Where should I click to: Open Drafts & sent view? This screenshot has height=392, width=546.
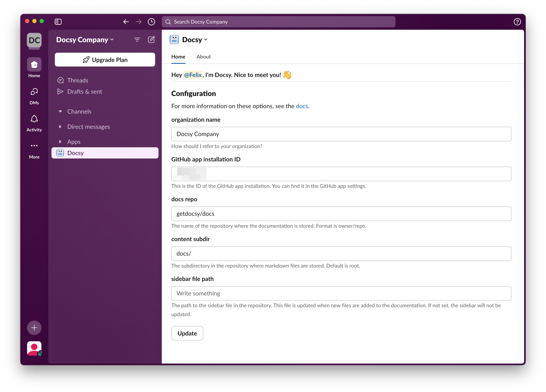click(105, 91)
